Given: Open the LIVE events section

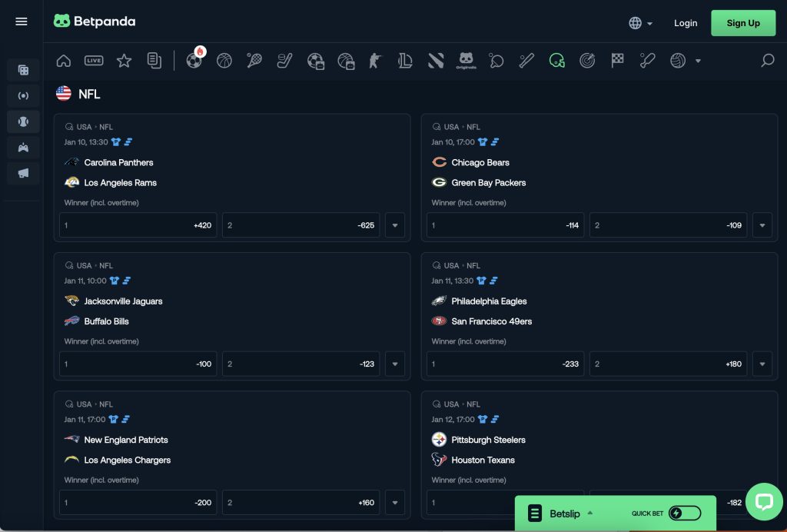Looking at the screenshot, I should tap(94, 61).
